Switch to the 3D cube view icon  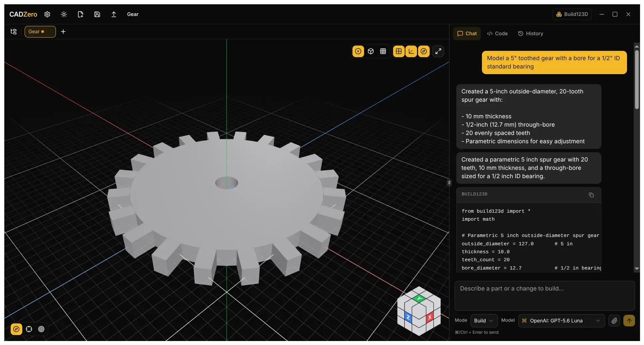(371, 51)
